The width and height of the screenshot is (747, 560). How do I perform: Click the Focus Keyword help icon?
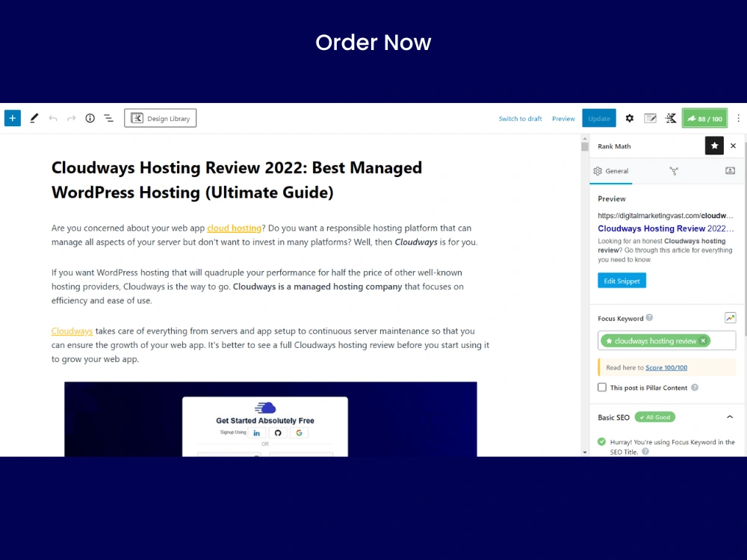click(x=649, y=317)
